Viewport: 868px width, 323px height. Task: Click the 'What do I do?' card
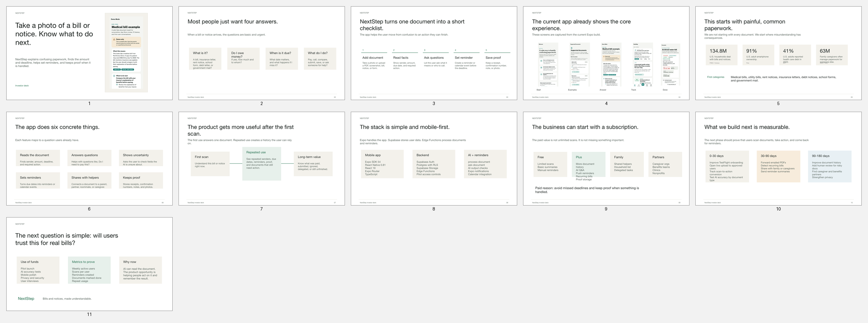(320, 59)
